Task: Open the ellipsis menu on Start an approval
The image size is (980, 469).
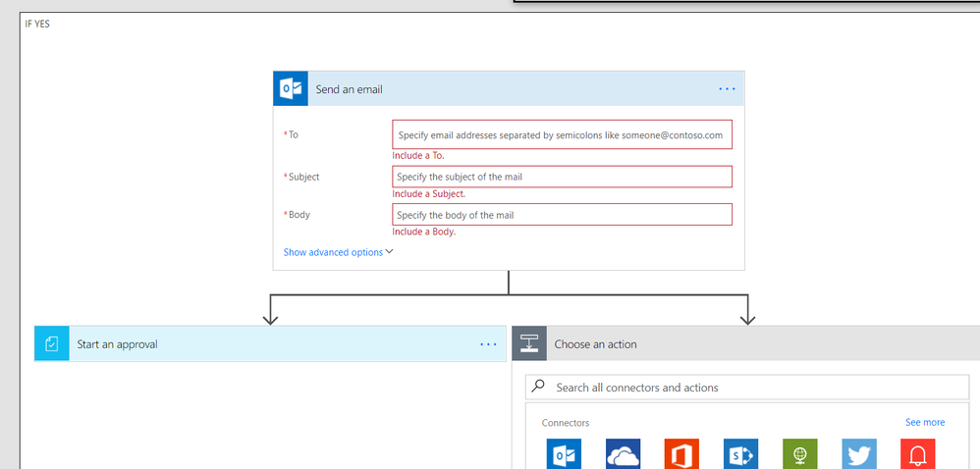Action: pyautogui.click(x=488, y=344)
